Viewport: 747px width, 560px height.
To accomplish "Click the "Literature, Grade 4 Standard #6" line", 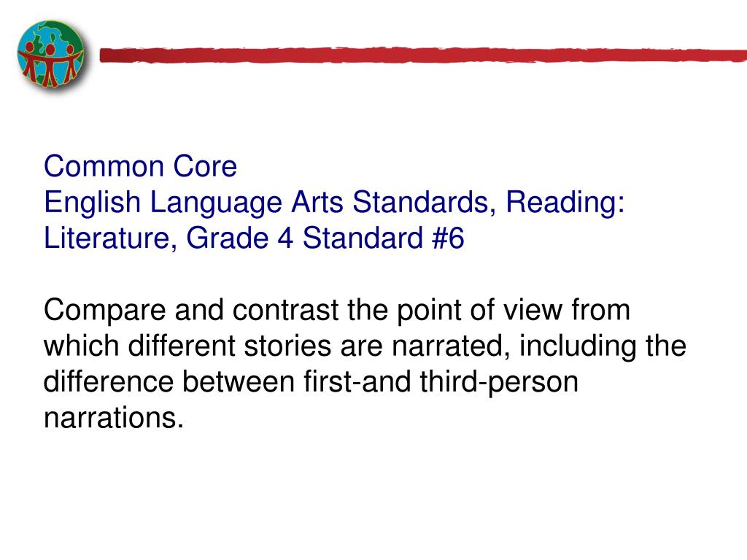I will (254, 238).
